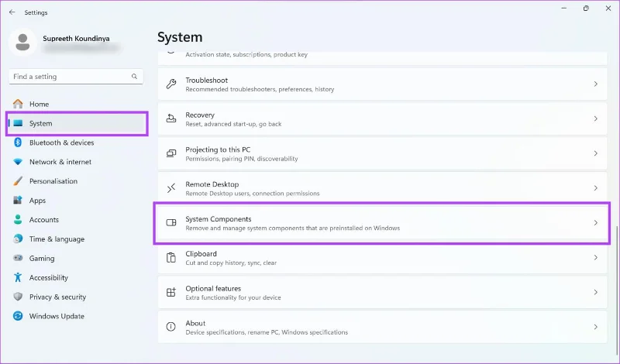
Task: Open the Optional features entry
Action: [x=382, y=293]
